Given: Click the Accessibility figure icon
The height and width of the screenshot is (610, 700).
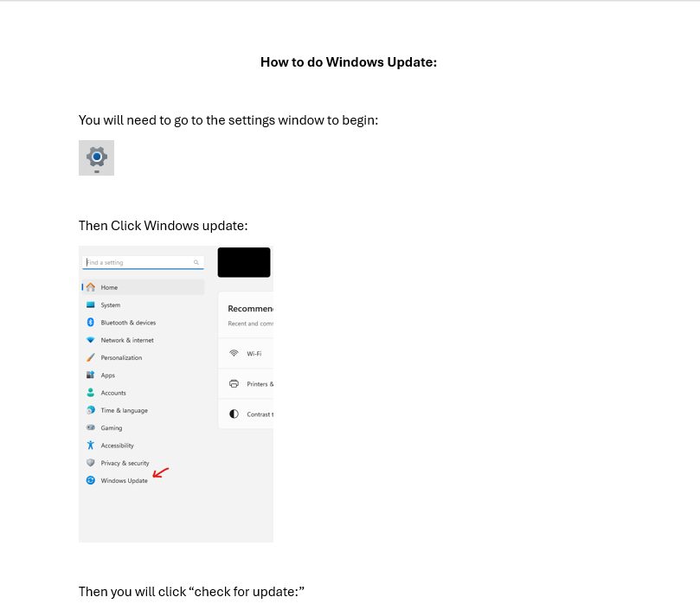Looking at the screenshot, I should click(x=91, y=446).
